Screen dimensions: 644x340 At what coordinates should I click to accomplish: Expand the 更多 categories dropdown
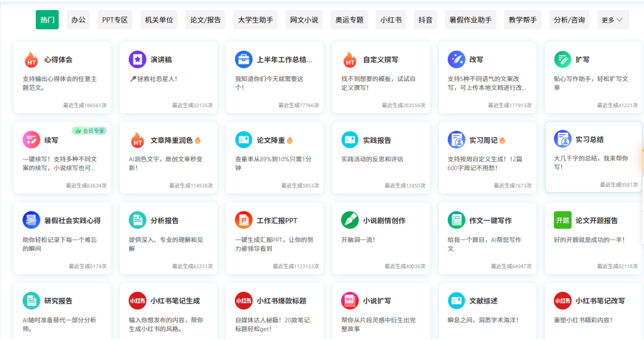612,20
